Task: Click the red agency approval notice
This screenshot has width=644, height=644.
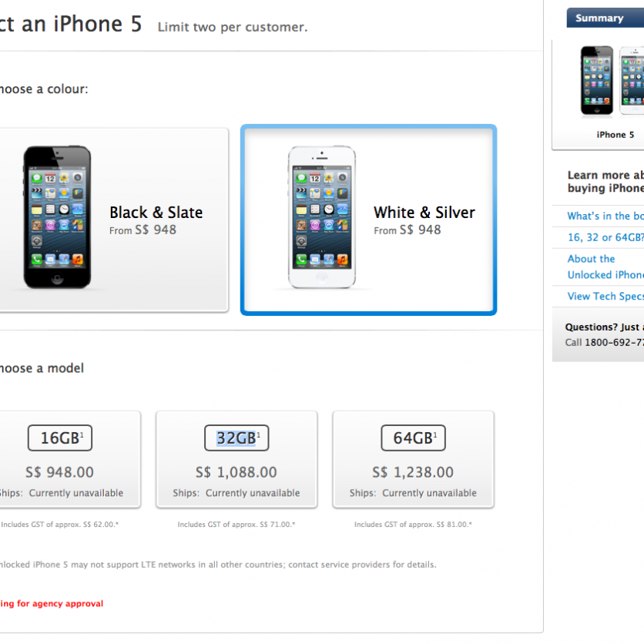Action: (x=52, y=603)
